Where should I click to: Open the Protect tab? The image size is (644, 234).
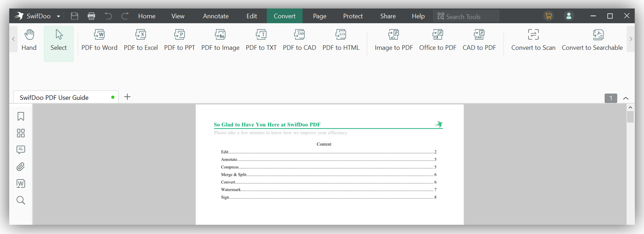coord(353,16)
